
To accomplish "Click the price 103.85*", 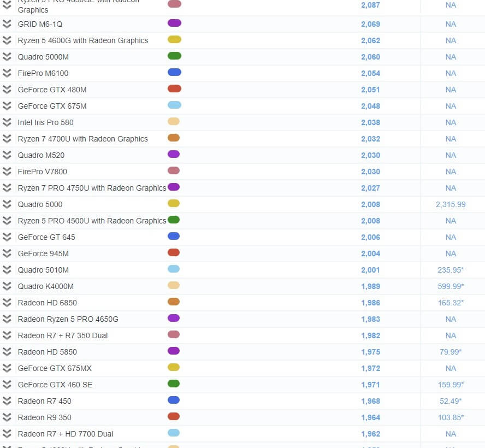I will (x=451, y=418).
